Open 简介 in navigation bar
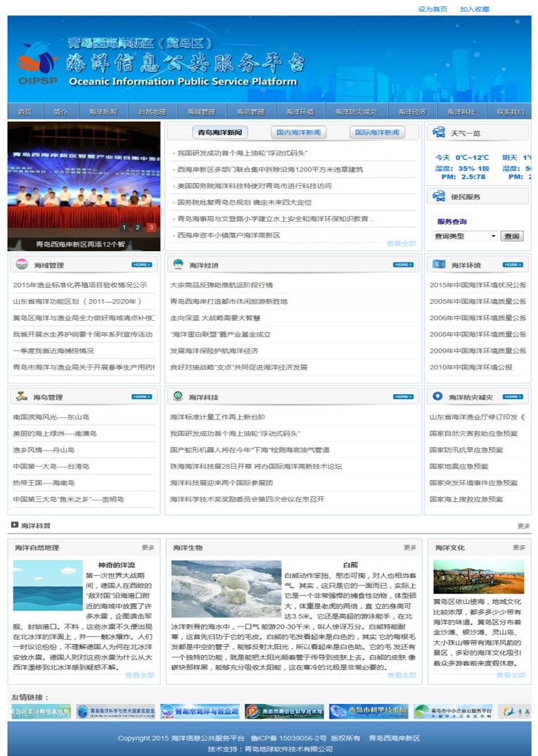Screen dimensions: 538x756 [60, 112]
